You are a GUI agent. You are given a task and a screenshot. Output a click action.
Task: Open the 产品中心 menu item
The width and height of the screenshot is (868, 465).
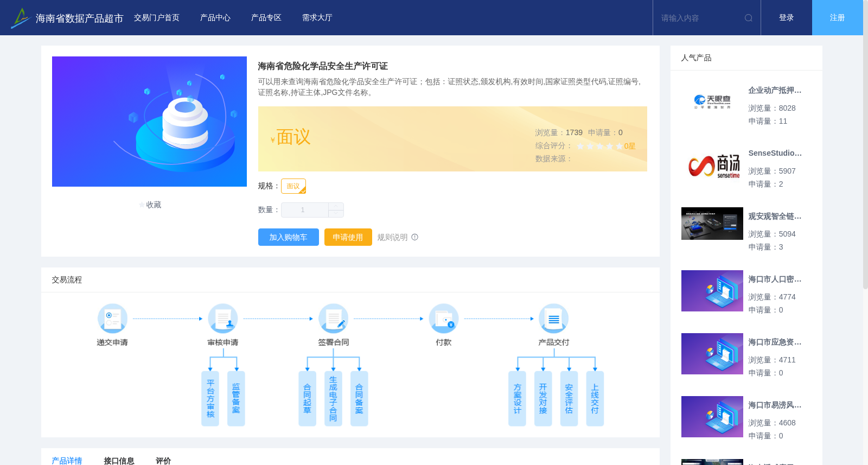click(x=215, y=18)
